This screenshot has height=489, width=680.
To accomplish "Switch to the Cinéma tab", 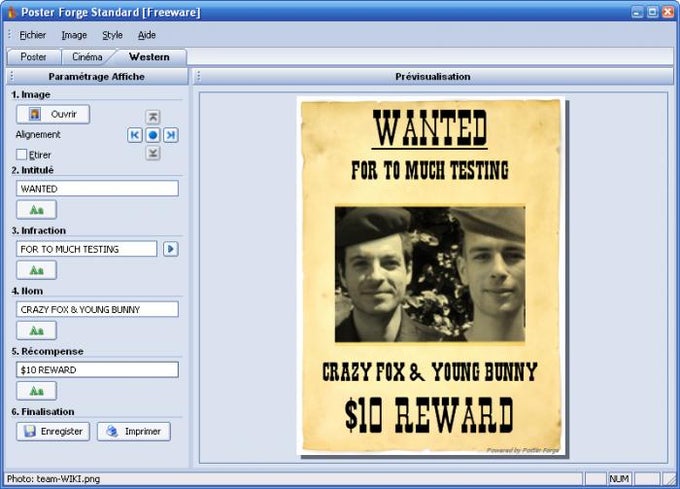I will [87, 57].
